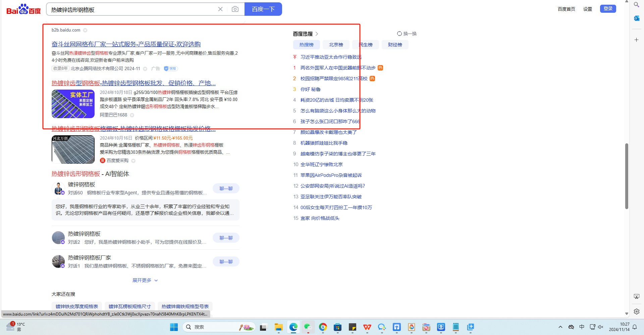Click the page vertical scrollbar thumb
This screenshot has height=335, width=644.
(x=626, y=176)
